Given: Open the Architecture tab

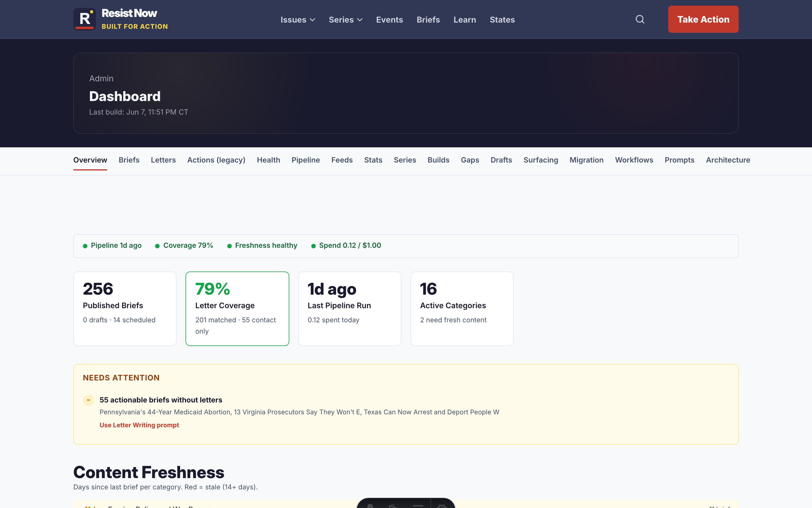Looking at the screenshot, I should coord(728,160).
